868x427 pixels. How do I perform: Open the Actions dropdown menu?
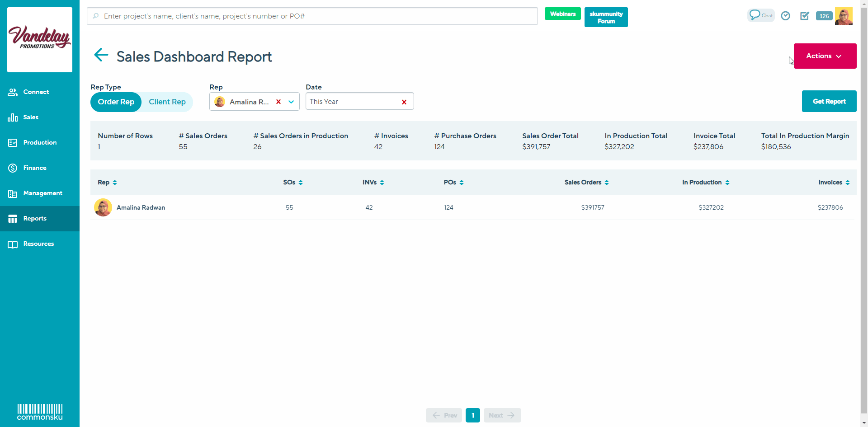825,56
